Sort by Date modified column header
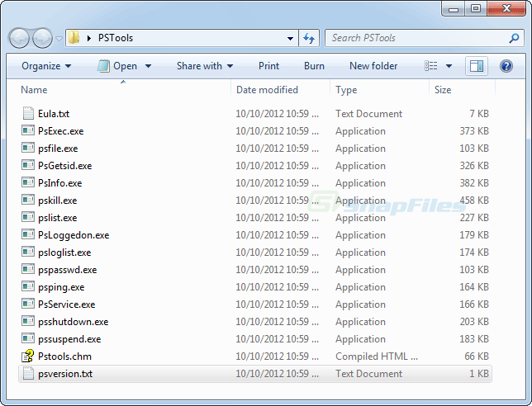The image size is (532, 406). pyautogui.click(x=267, y=90)
